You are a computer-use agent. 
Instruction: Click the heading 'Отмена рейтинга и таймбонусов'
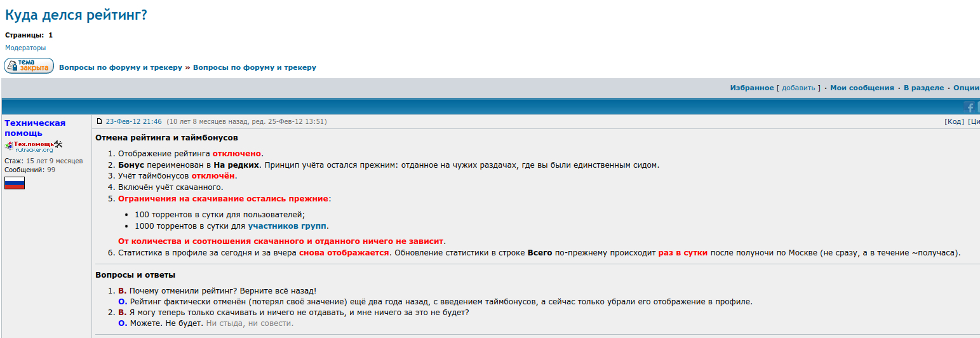click(x=167, y=137)
